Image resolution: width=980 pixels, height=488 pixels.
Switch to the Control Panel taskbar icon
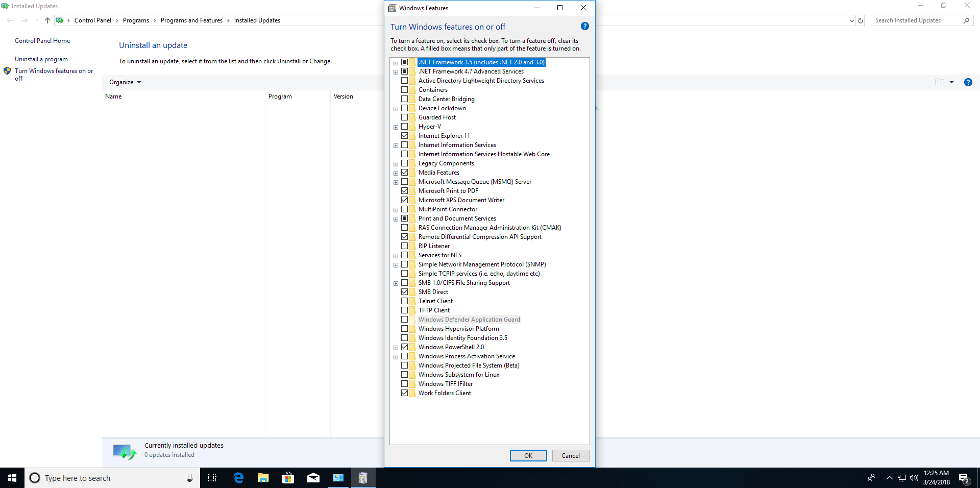coord(338,478)
